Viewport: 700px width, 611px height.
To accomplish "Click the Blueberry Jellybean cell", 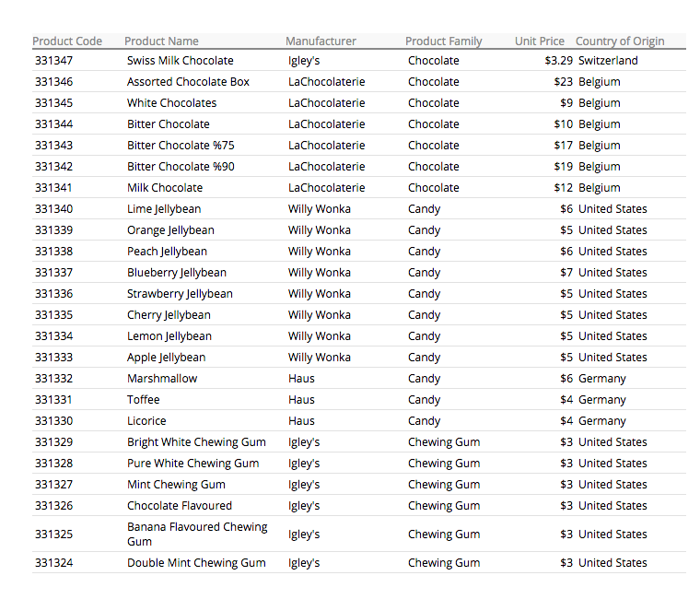I will tap(177, 273).
